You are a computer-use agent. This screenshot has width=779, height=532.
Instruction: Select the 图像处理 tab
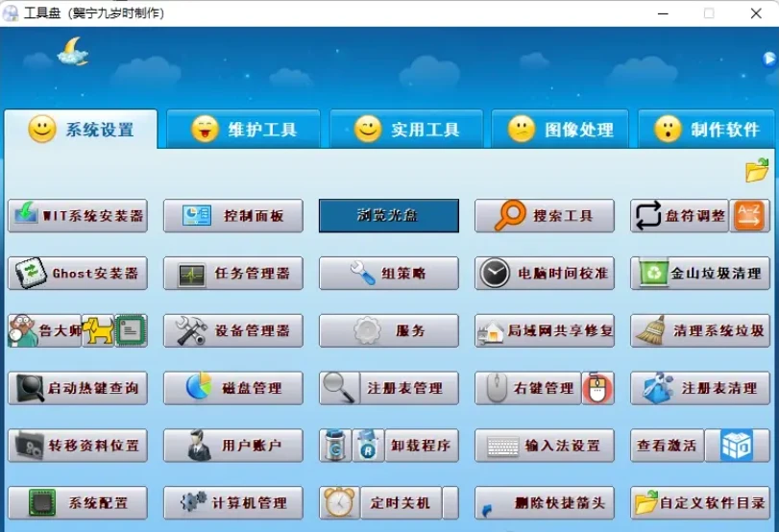[x=560, y=129]
